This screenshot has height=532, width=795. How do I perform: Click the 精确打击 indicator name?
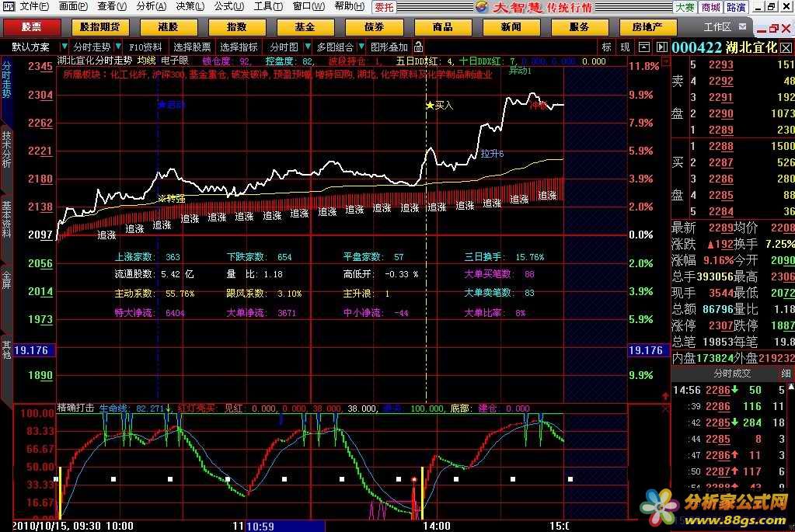(x=75, y=408)
